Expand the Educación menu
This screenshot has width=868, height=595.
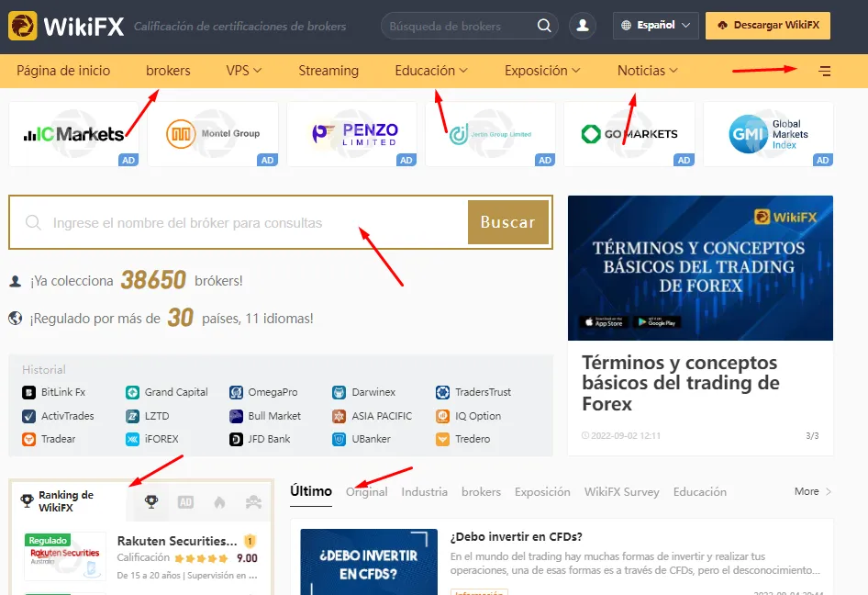431,71
